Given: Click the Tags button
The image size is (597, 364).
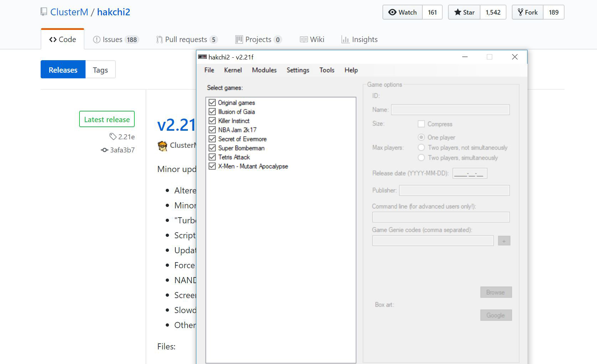Looking at the screenshot, I should [100, 69].
